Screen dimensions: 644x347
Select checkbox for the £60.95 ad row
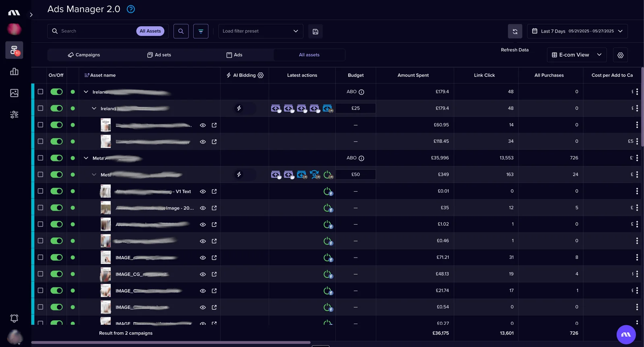[x=40, y=125]
